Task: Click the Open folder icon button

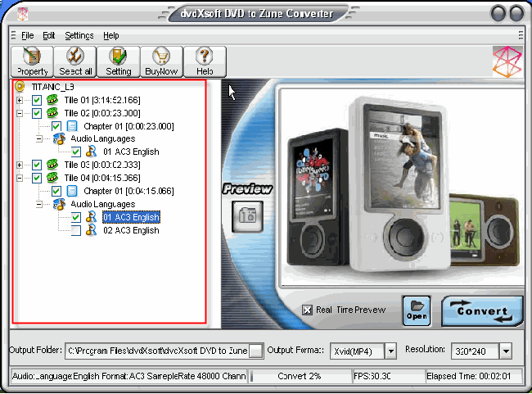Action: [416, 311]
